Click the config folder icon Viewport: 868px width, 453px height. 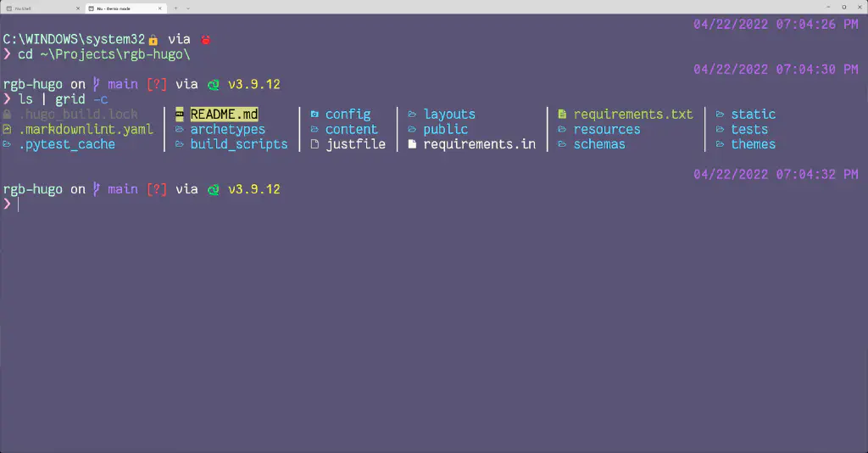(x=314, y=115)
